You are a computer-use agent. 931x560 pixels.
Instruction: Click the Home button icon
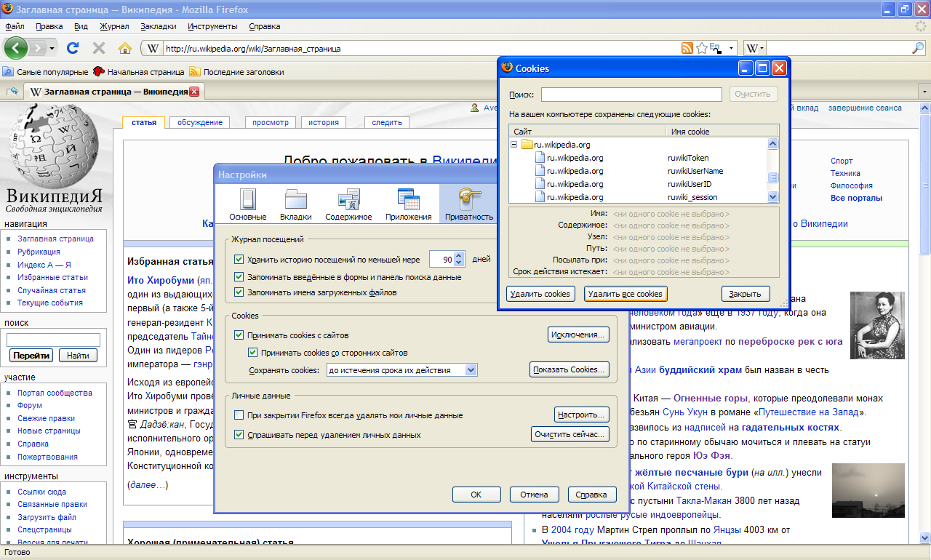click(x=124, y=49)
